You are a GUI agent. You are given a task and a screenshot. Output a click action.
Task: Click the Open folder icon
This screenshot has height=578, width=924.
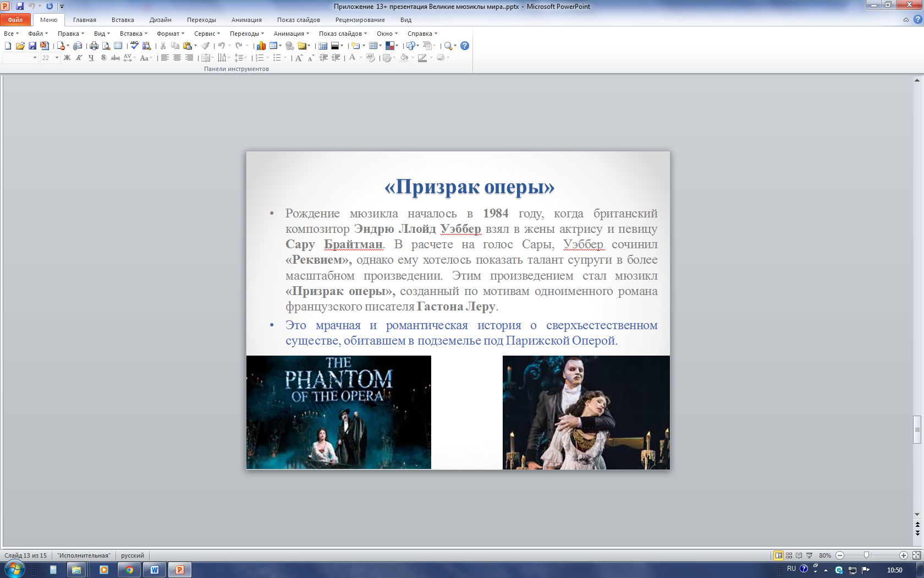(20, 46)
